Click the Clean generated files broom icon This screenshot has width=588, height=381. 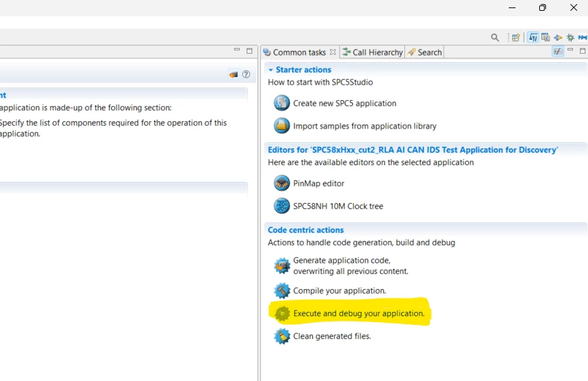[x=282, y=336]
